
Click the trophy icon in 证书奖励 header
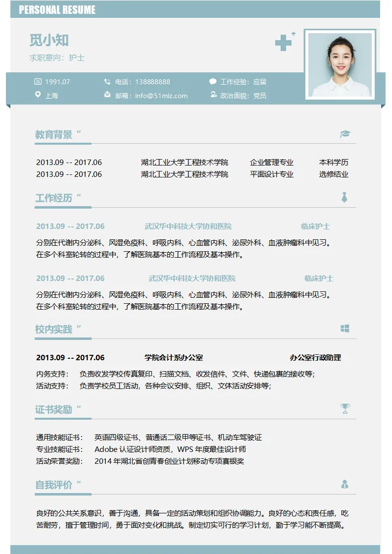click(x=345, y=408)
